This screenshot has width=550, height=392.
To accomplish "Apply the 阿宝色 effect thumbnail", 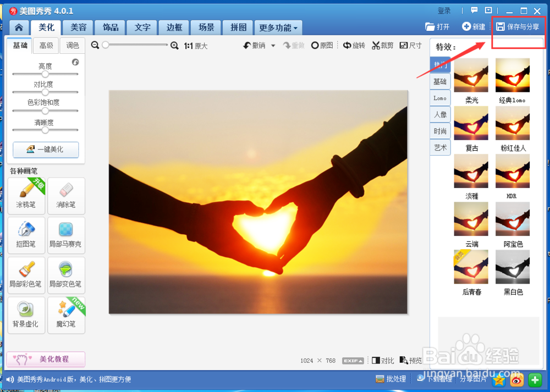I will point(513,219).
